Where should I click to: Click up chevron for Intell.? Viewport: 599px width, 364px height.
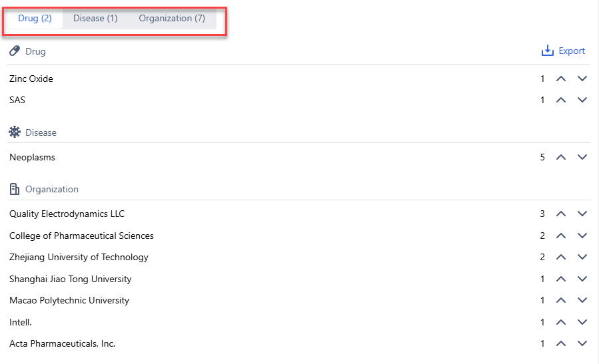561,322
